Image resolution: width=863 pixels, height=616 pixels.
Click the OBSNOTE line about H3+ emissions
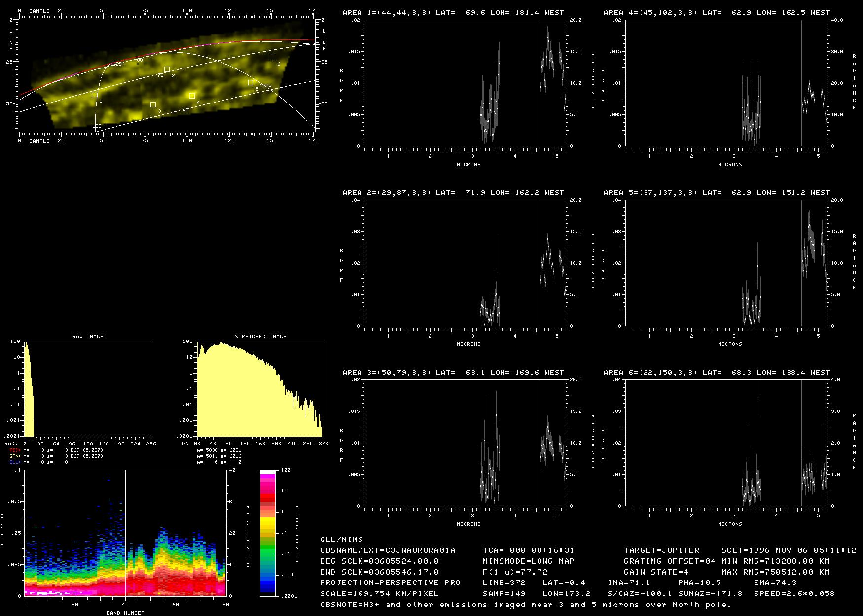(526, 605)
